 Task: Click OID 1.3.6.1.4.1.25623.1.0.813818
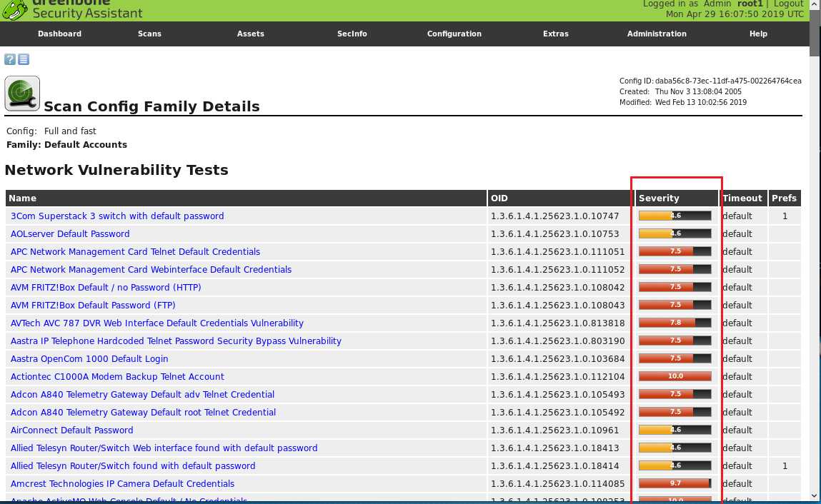557,323
